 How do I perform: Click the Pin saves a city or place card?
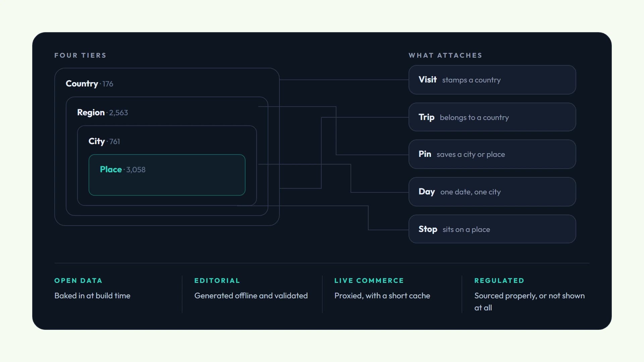click(x=492, y=154)
